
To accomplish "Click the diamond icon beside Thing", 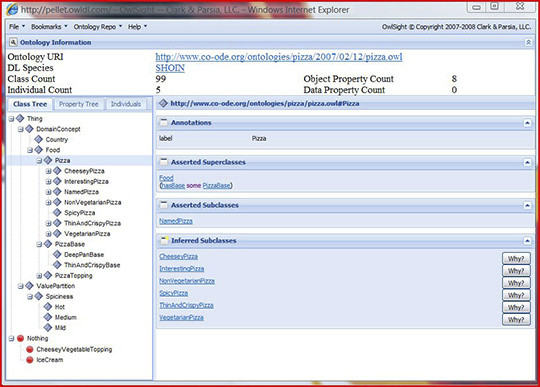I will (x=20, y=118).
